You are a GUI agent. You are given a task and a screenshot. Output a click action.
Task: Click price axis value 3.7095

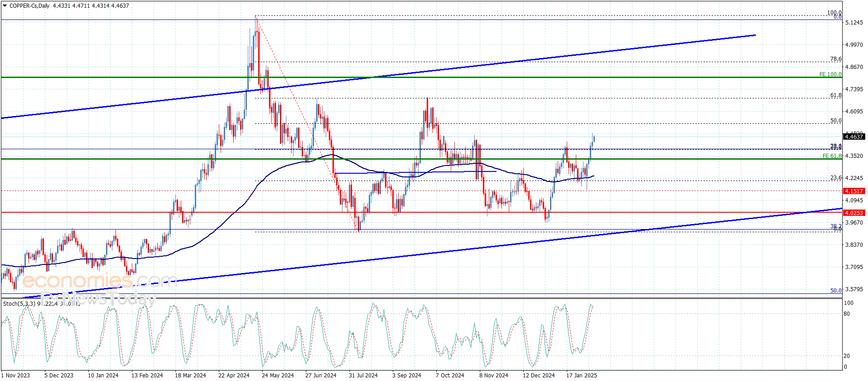(x=854, y=267)
